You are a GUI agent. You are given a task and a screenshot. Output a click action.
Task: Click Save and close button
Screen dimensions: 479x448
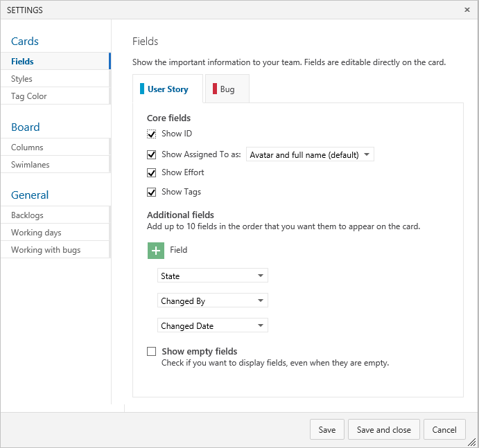pyautogui.click(x=384, y=430)
